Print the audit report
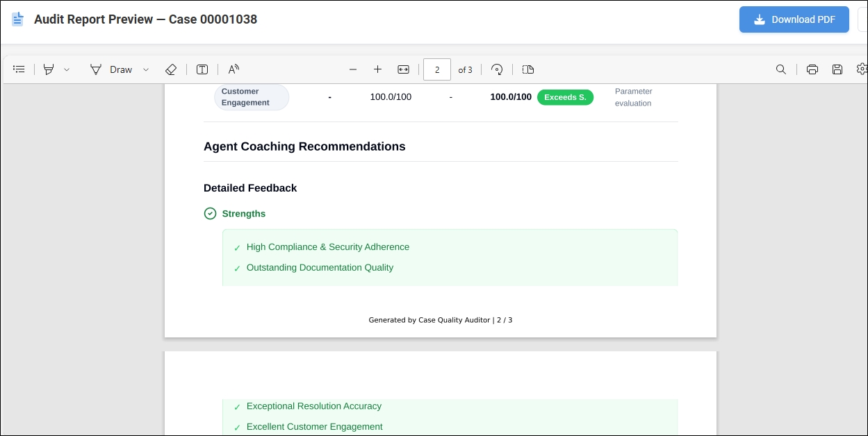The image size is (868, 436). tap(812, 69)
